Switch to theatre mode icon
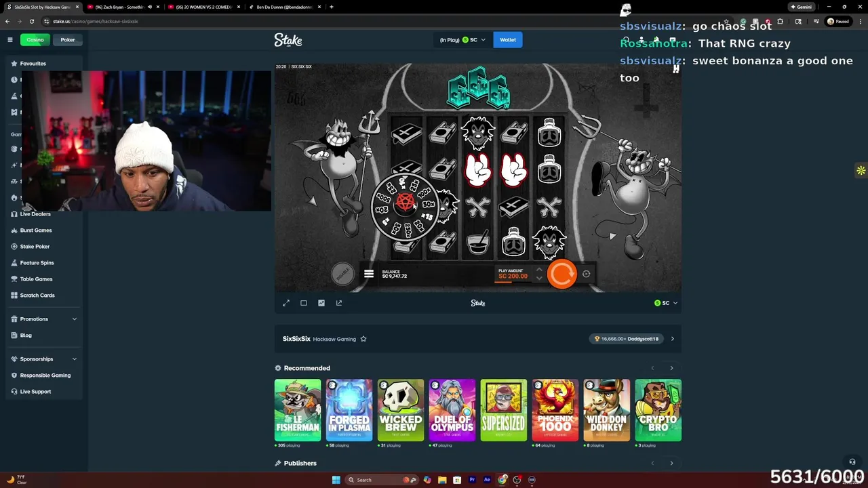This screenshot has height=488, width=868. 304,303
